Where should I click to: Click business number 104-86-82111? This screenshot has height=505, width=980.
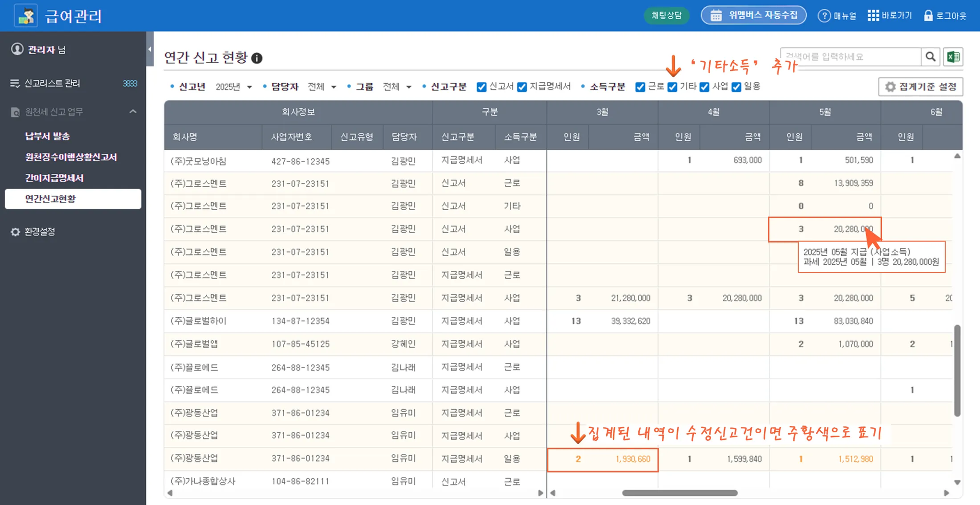[x=301, y=482]
